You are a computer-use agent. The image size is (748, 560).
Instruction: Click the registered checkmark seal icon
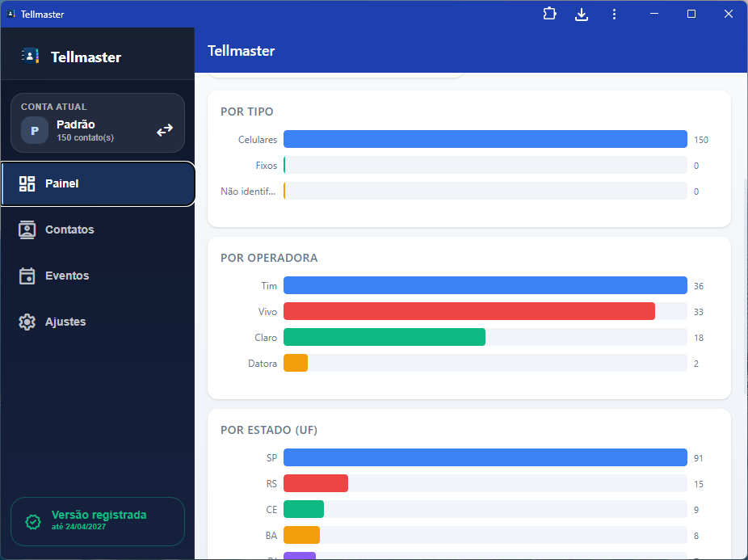click(x=33, y=522)
